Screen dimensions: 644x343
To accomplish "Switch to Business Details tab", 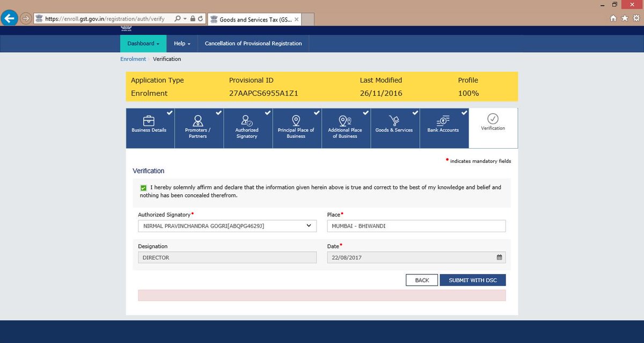I will [150, 128].
